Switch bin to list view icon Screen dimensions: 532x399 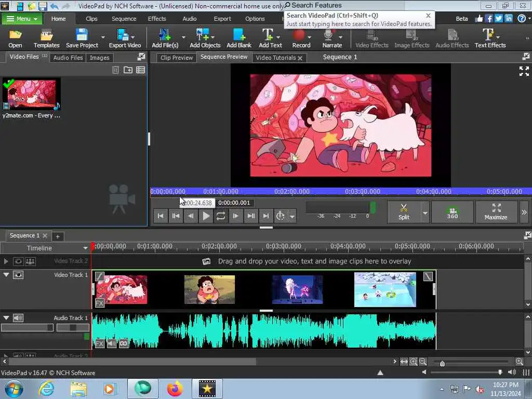[x=140, y=70]
